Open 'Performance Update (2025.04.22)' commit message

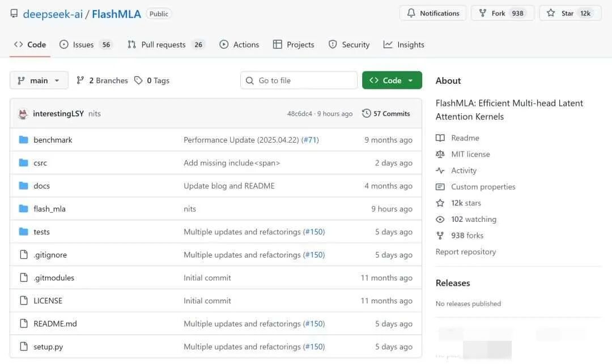(x=241, y=140)
